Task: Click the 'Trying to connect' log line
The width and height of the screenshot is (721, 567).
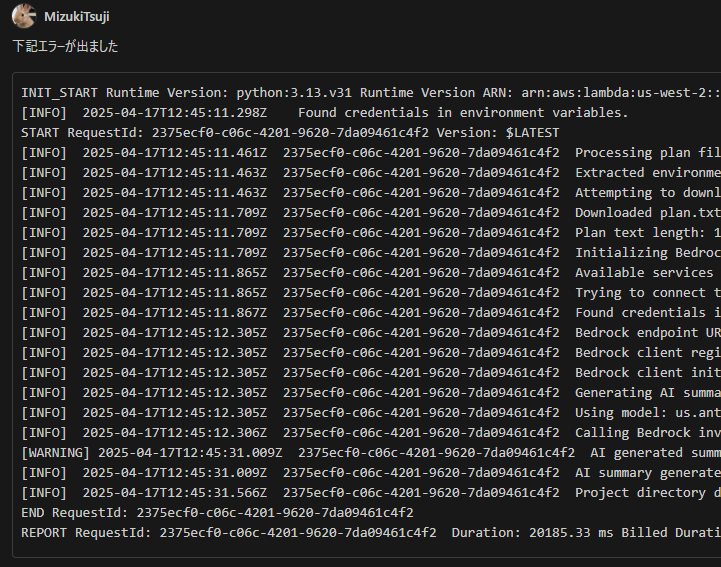Action: [x=371, y=293]
